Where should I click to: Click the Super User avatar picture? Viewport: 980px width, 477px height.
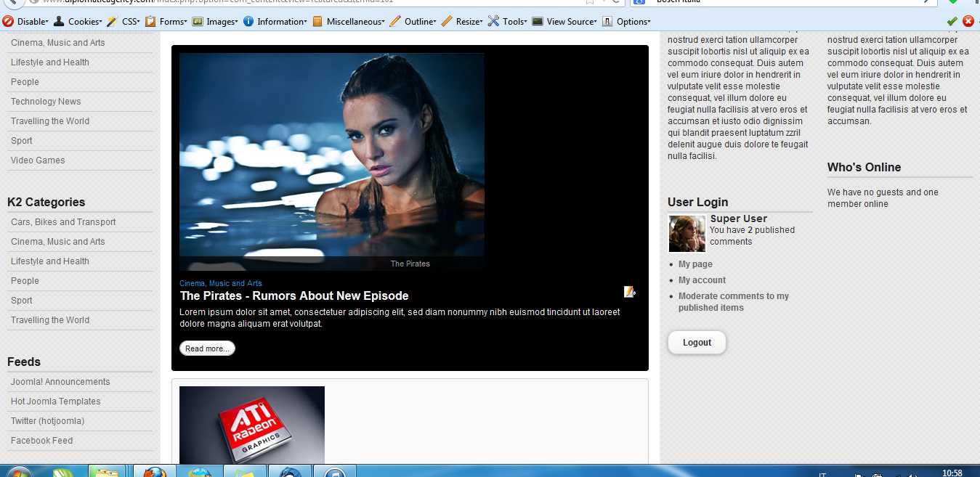(687, 234)
